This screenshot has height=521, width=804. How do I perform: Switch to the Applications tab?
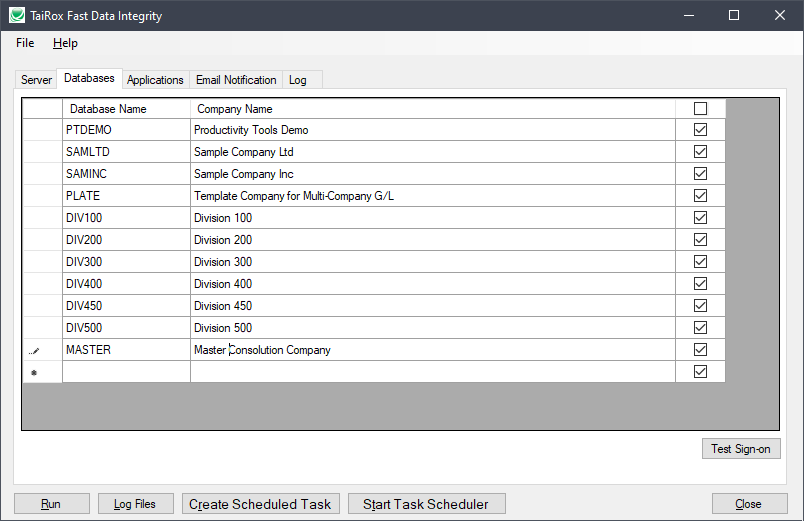tap(155, 80)
